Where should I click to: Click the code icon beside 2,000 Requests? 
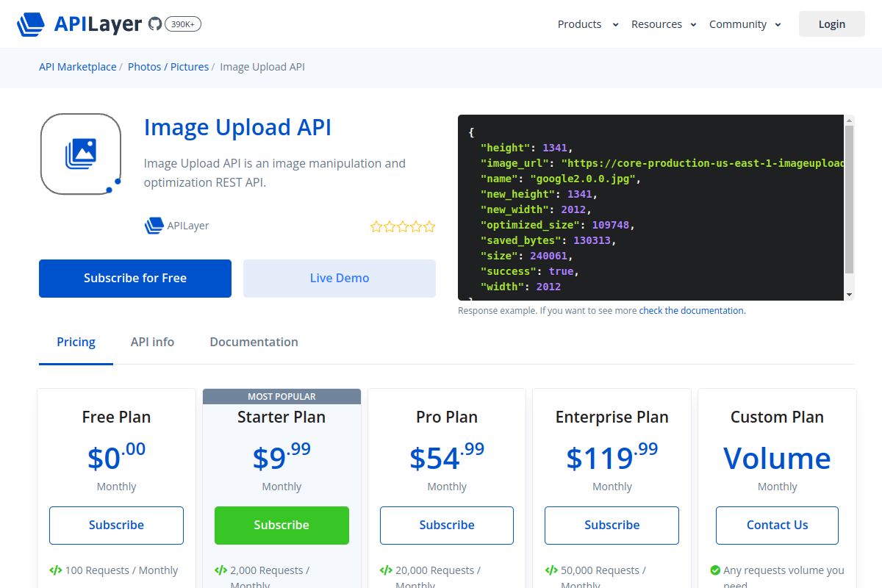[220, 570]
